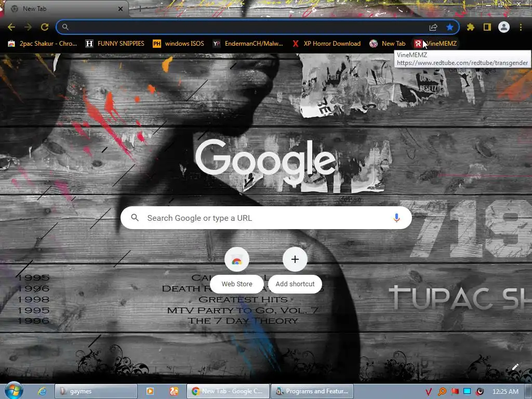This screenshot has width=532, height=399.
Task: Switch to the gaymes taskbar window
Action: 96,391
